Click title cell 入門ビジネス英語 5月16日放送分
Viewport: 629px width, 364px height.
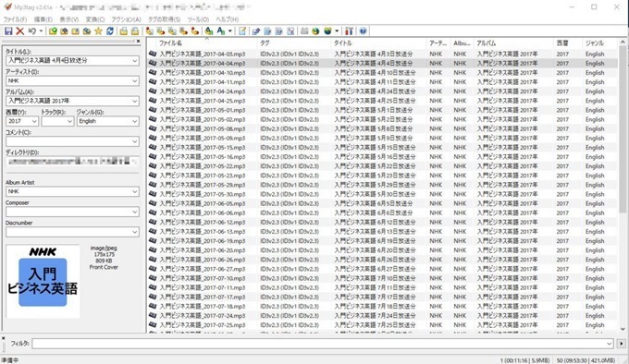375,157
